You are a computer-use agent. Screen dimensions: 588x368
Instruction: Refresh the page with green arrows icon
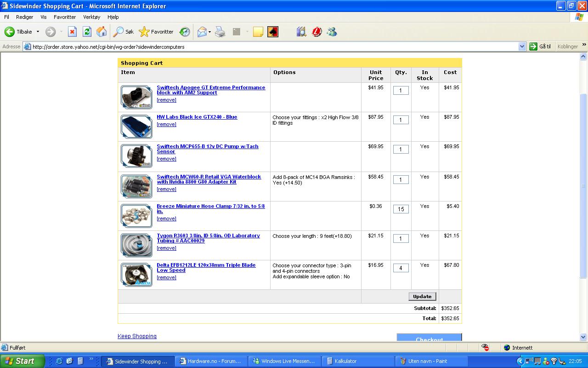pos(87,32)
